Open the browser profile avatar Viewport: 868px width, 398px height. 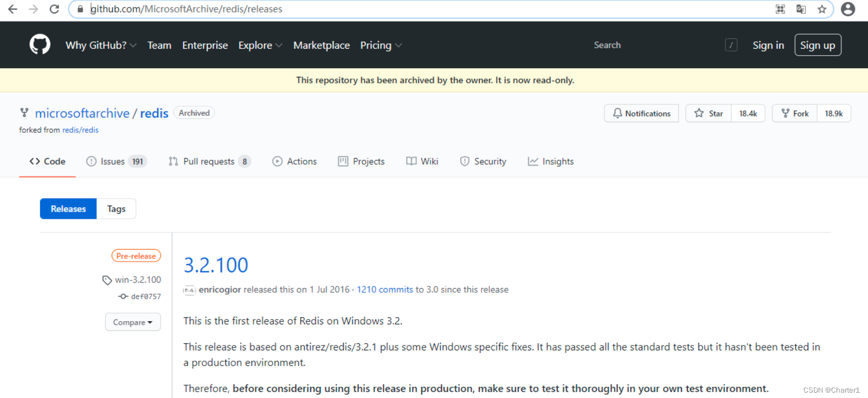[848, 9]
